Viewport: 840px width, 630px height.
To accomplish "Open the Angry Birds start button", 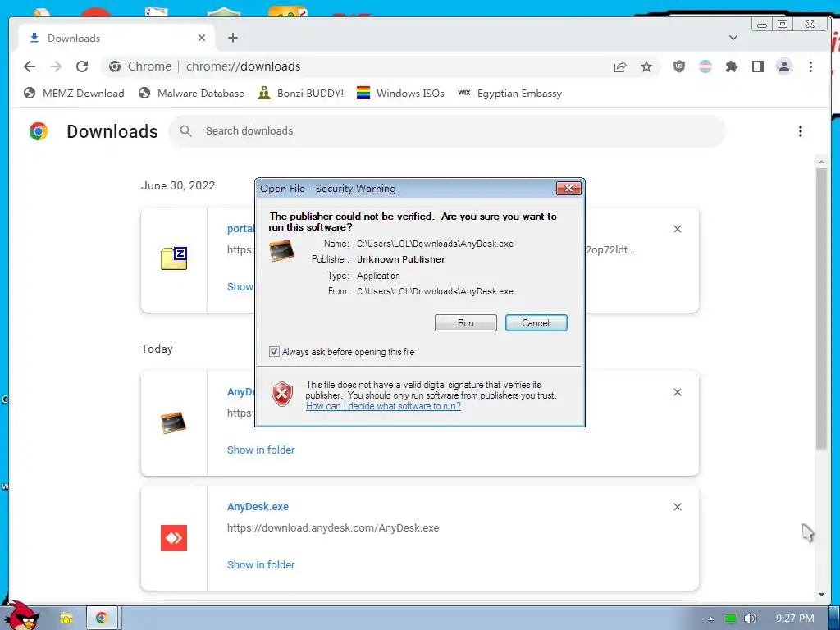I will click(21, 616).
